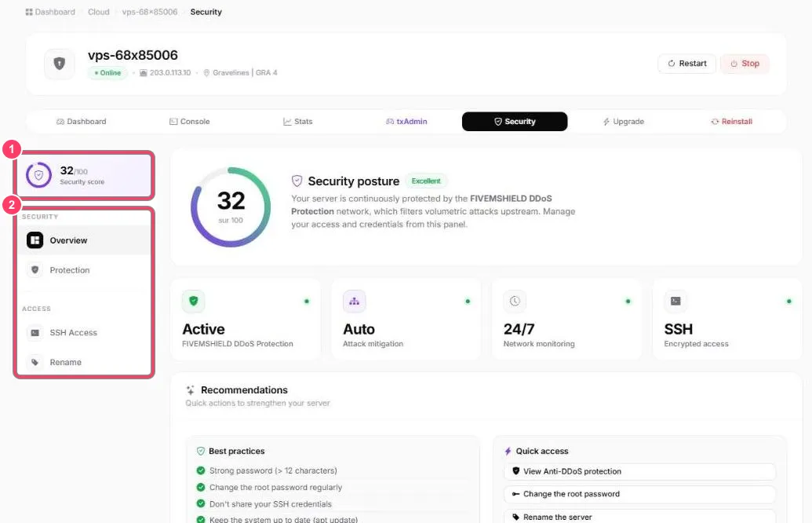Click the red Stop button
812x523 pixels.
(745, 64)
